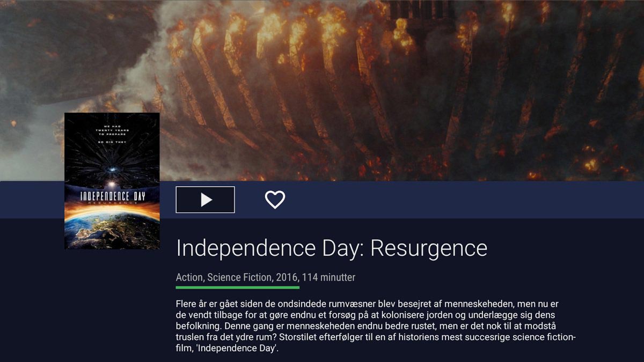The image size is (644, 362).
Task: Add the movie to favorites with heart icon
Action: click(275, 200)
